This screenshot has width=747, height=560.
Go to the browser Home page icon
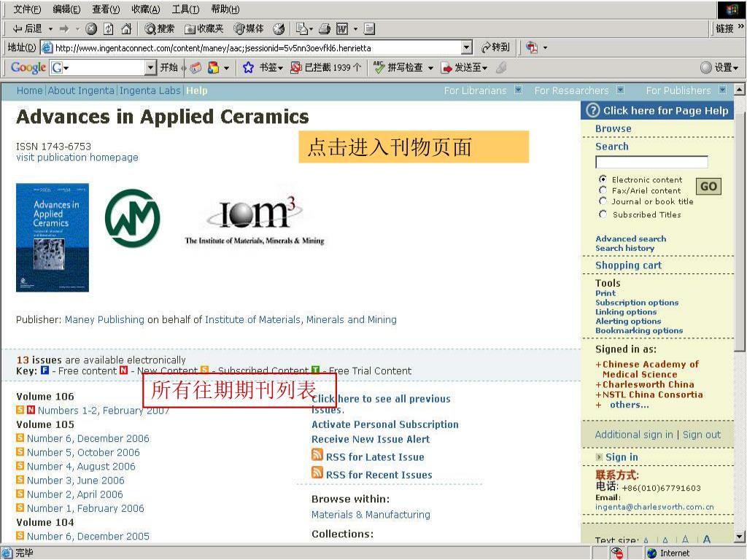click(126, 29)
